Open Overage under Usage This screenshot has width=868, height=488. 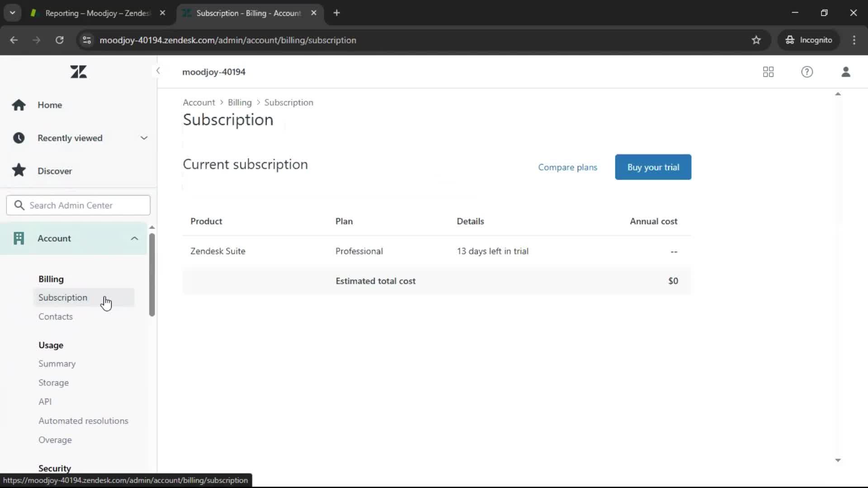(x=55, y=440)
